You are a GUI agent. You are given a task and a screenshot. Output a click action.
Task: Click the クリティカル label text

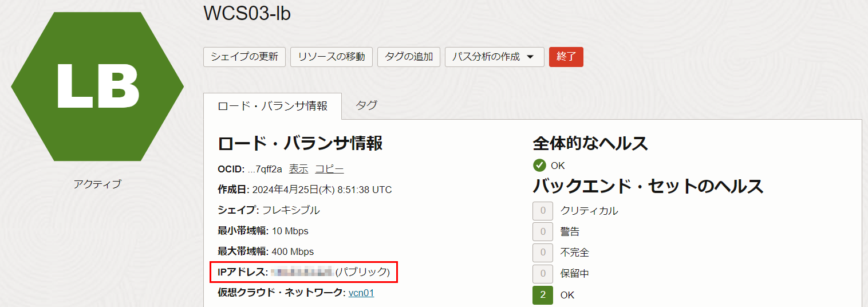(589, 211)
